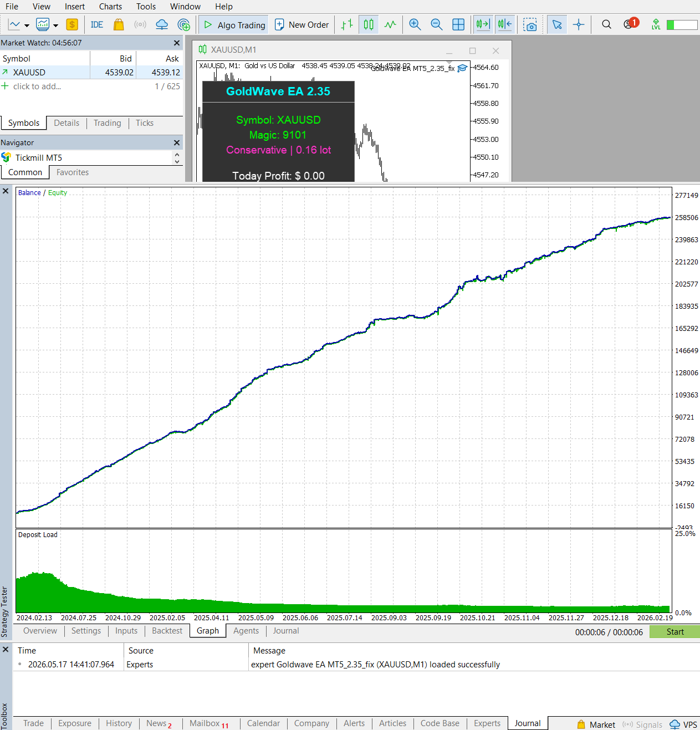Zoom in on the chart
Screen dimensions: 700x730
415,24
